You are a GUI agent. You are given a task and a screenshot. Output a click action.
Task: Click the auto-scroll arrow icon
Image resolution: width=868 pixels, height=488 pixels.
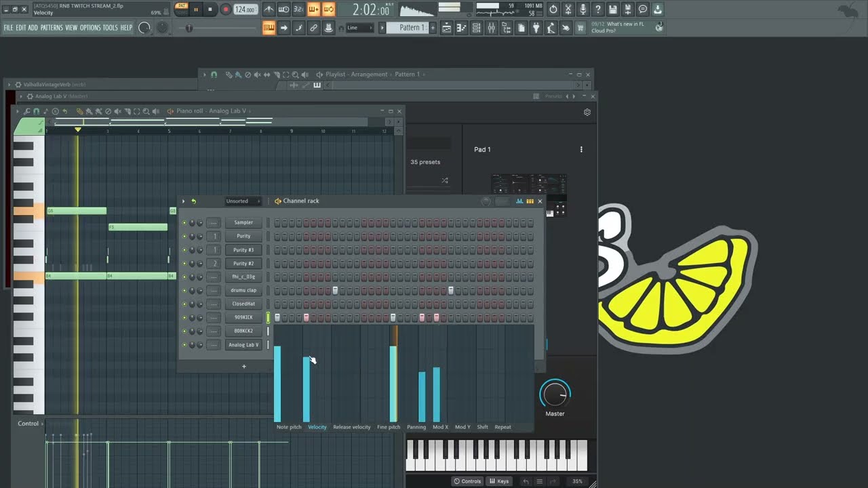(x=283, y=28)
